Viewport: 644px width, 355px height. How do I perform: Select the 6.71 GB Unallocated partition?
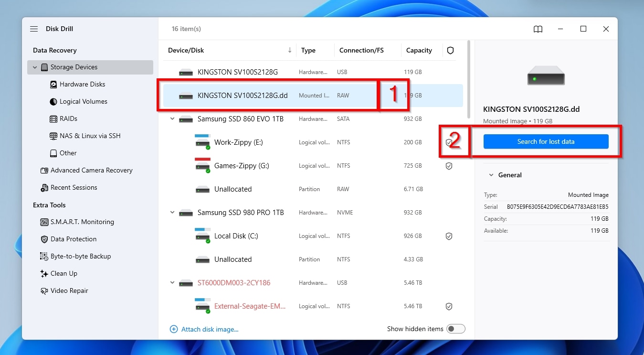coord(313,189)
